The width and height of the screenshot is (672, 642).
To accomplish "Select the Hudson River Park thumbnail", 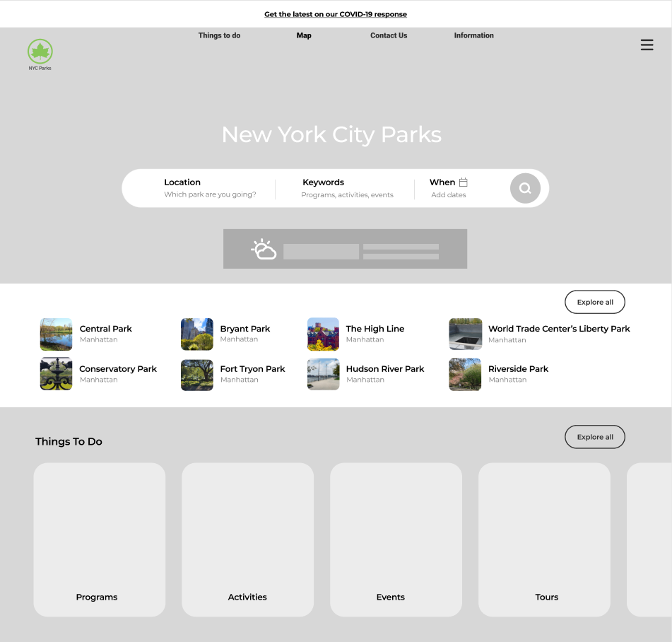I will point(323,374).
